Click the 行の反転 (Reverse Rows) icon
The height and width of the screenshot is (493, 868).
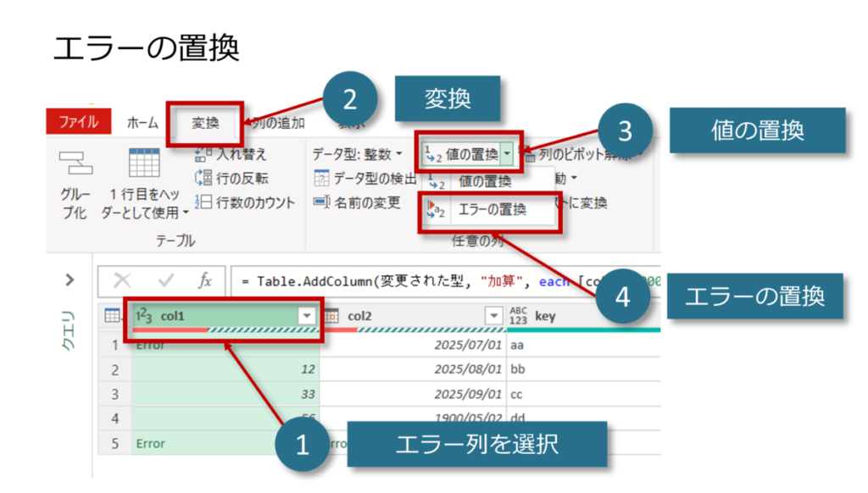pos(203,178)
